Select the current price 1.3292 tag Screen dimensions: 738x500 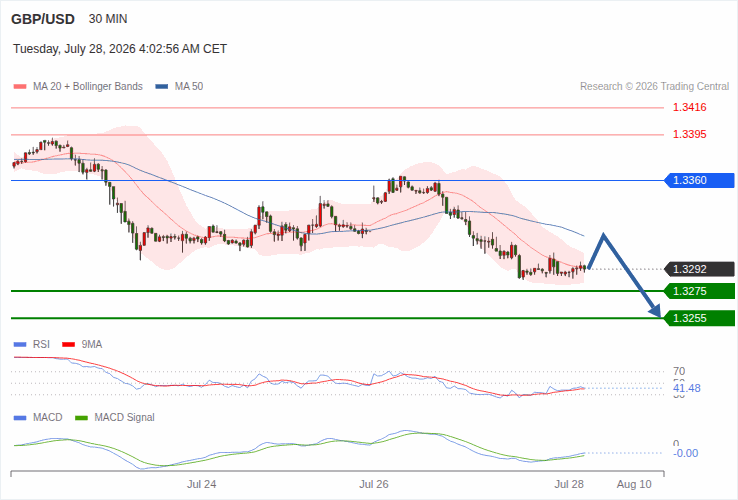click(x=699, y=269)
